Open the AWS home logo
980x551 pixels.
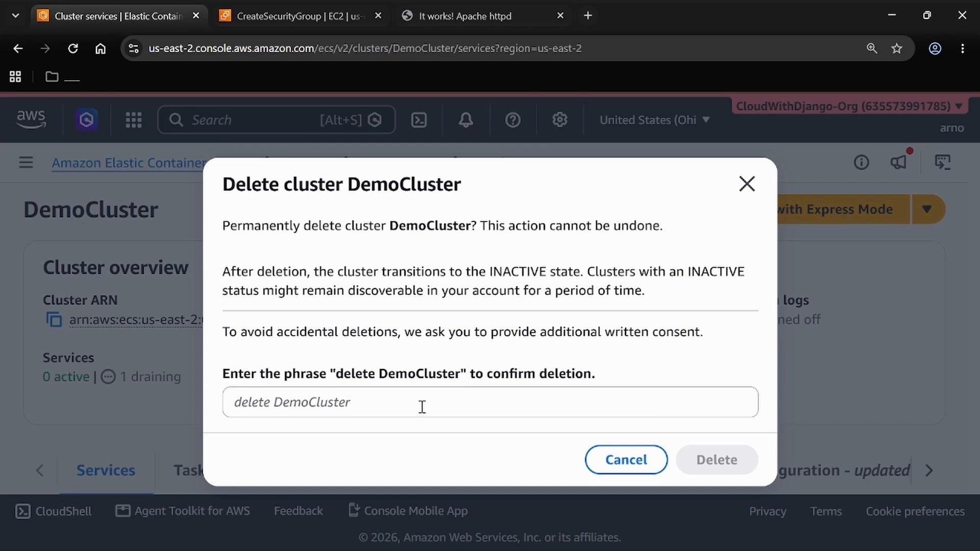[x=31, y=120]
